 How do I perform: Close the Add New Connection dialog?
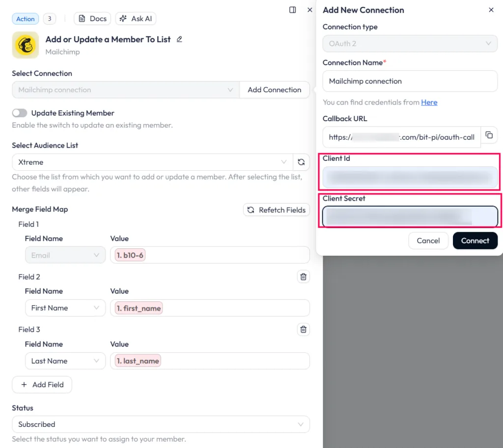[491, 10]
